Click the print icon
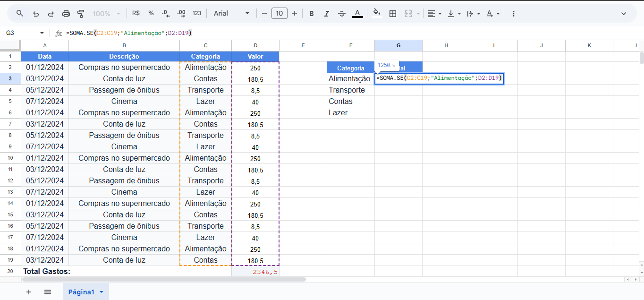644x300 pixels. click(66, 14)
